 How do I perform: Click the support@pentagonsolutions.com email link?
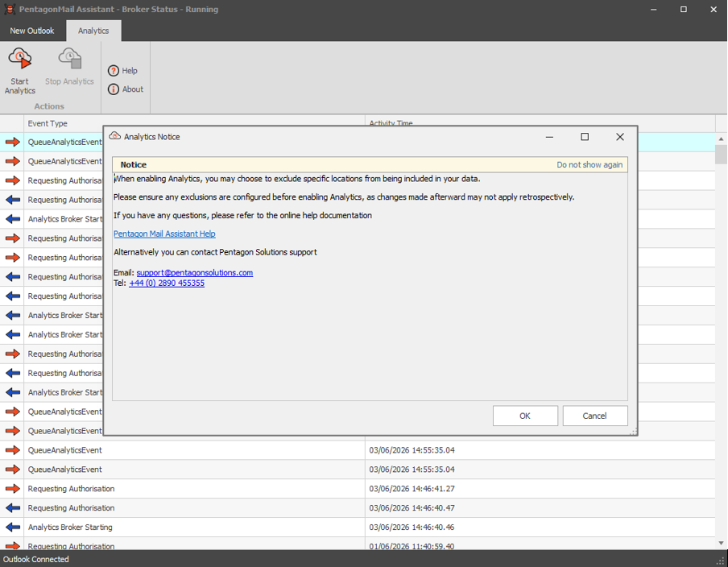click(x=195, y=272)
